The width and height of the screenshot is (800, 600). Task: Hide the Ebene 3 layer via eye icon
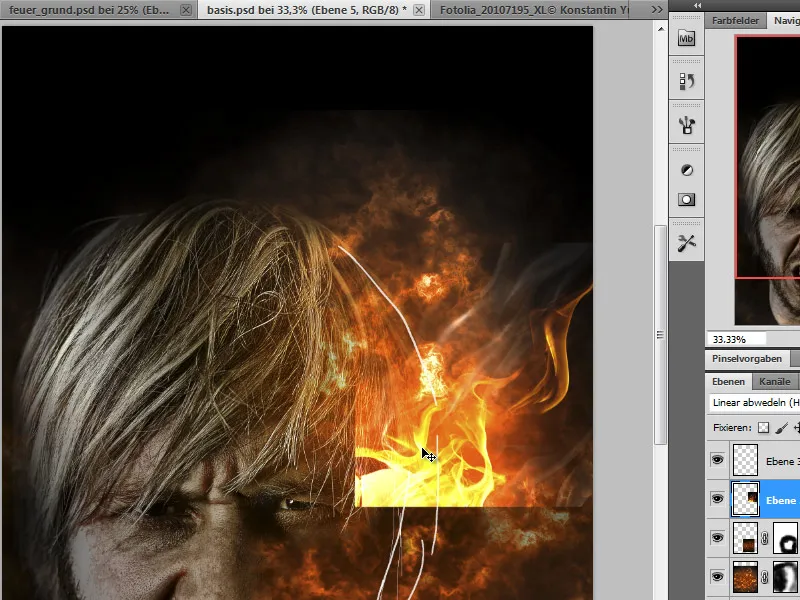tap(717, 460)
